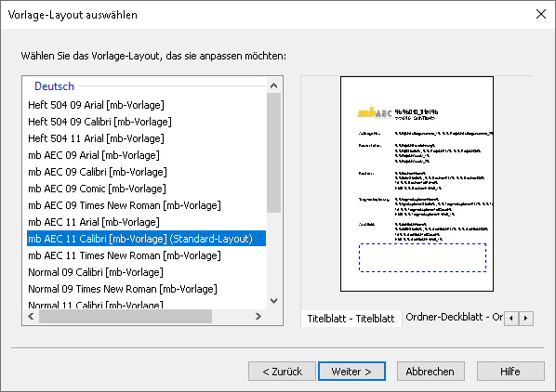The image size is (556, 392).
Task: Click the list scroll down arrow
Action: 273,301
